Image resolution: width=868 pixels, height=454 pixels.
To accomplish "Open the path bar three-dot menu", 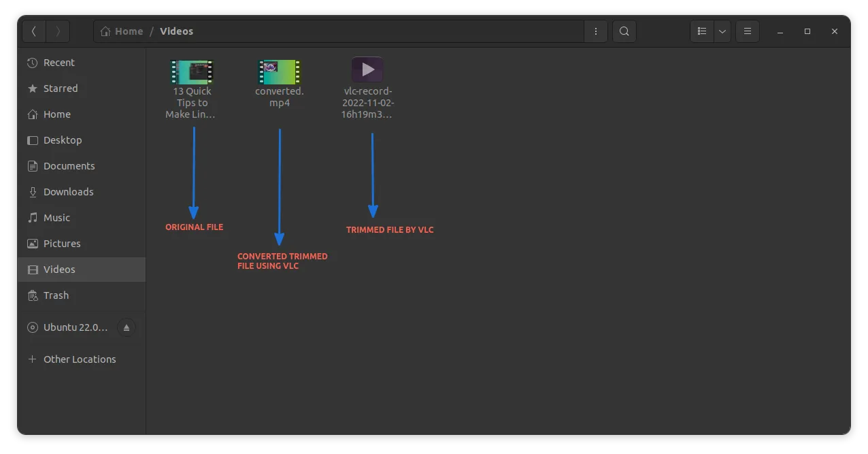I will point(596,31).
